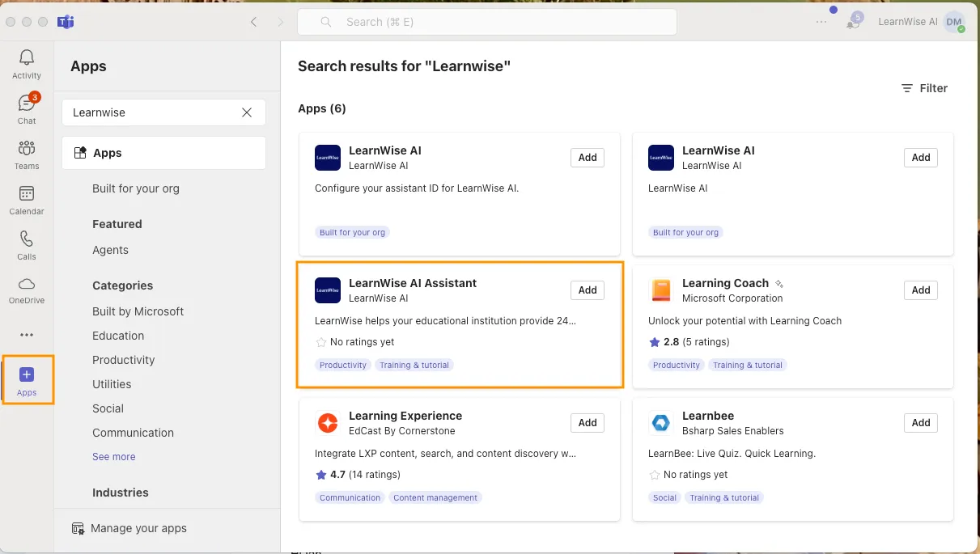Viewport: 980px width, 554px height.
Task: Add the Learning Experience app
Action: point(588,423)
